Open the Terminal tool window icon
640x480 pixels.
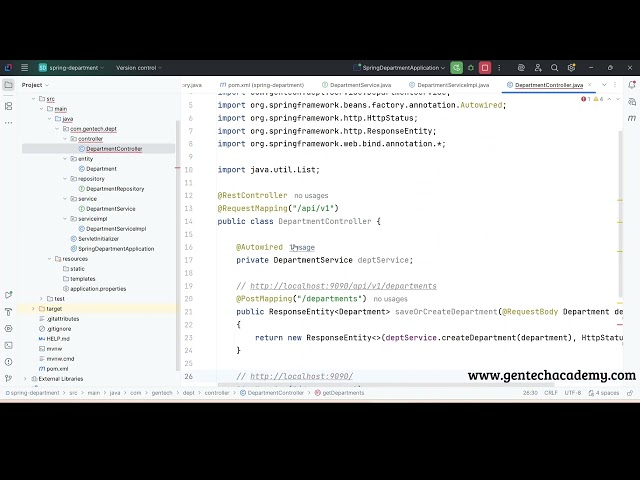click(x=8, y=345)
